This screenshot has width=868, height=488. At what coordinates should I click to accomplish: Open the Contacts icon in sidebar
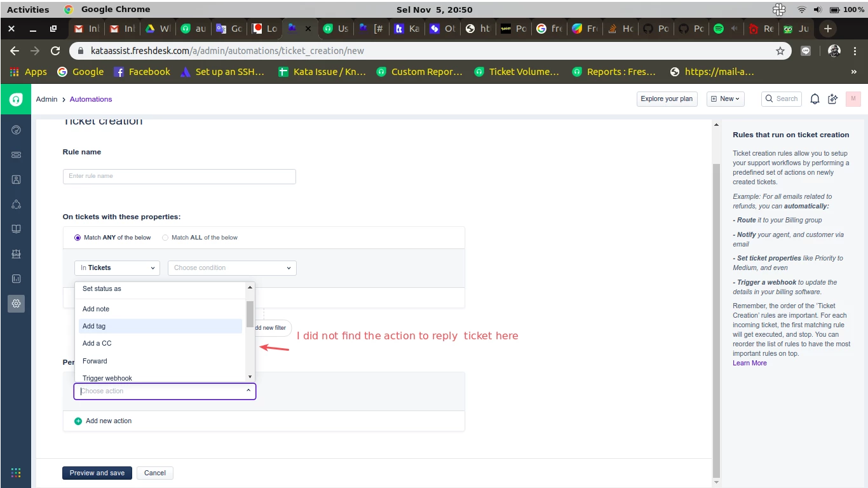17,180
